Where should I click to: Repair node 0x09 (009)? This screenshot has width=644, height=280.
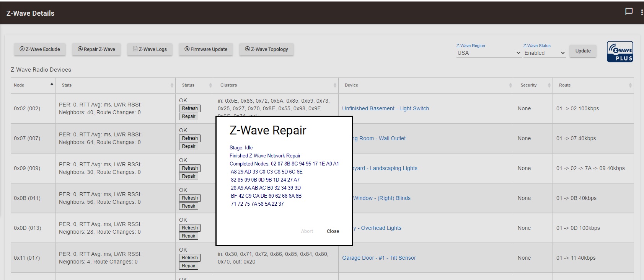[189, 176]
